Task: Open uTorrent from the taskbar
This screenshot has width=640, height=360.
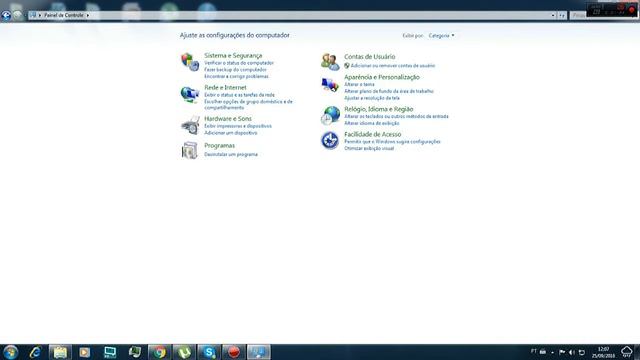Action: 184,352
